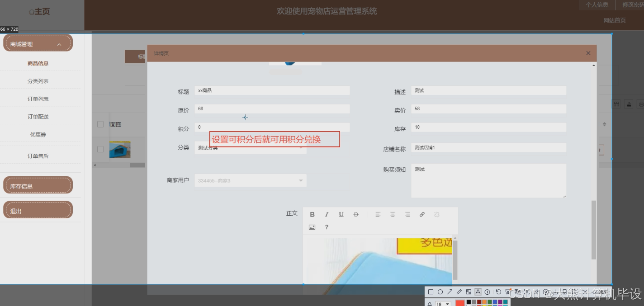Open 分类列表 in the sidebar
644x306 pixels.
coord(38,81)
